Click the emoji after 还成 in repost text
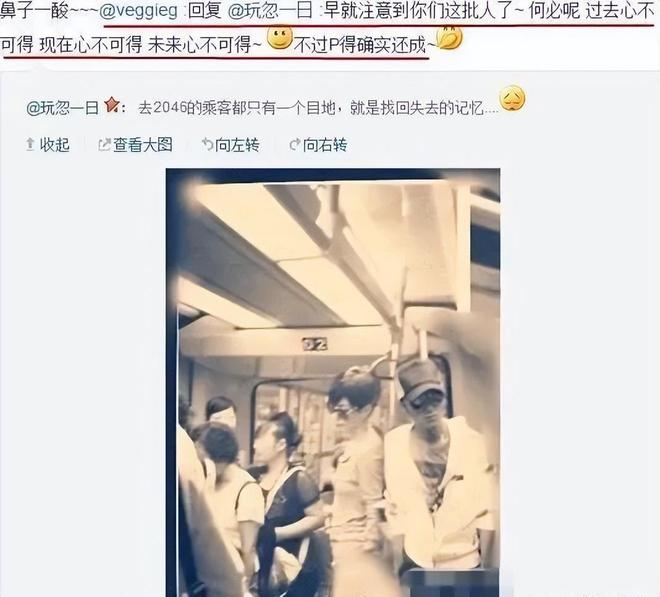The width and height of the screenshot is (660, 597). click(449, 37)
